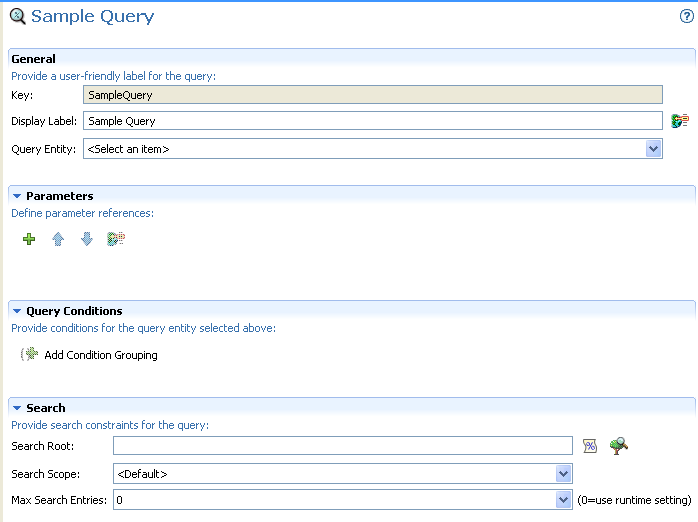
Task: Click the Sample Query magnifier title icon
Action: pyautogui.click(x=17, y=17)
